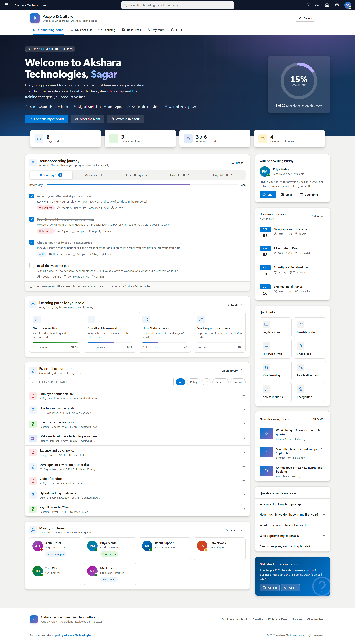355x644 pixels.
Task: Expand Can I change my onboarding buddy
Action: coord(293,546)
